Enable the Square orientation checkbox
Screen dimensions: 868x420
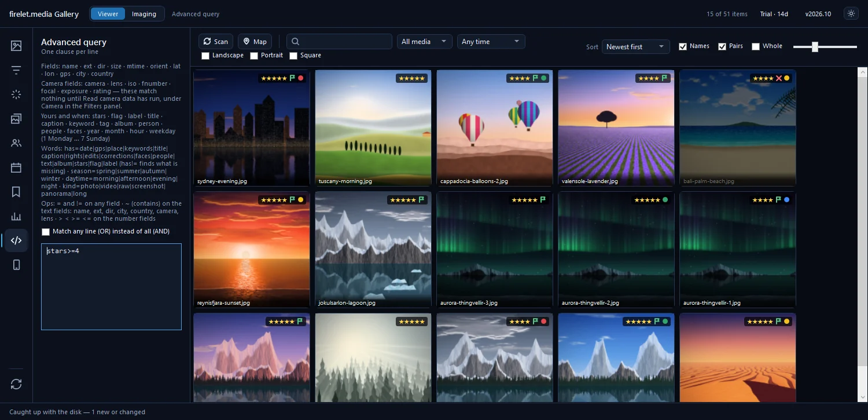[x=293, y=56]
